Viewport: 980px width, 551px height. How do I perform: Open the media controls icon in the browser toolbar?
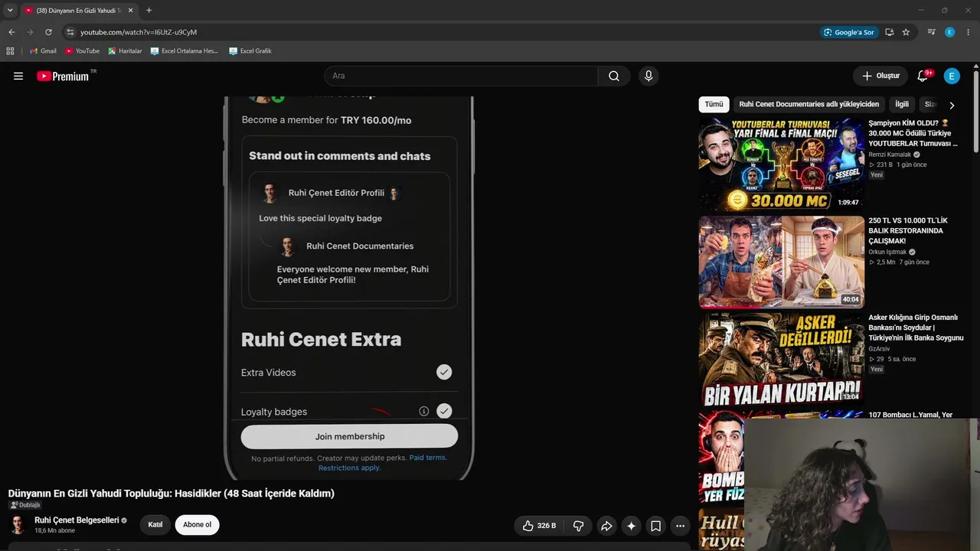(x=931, y=32)
